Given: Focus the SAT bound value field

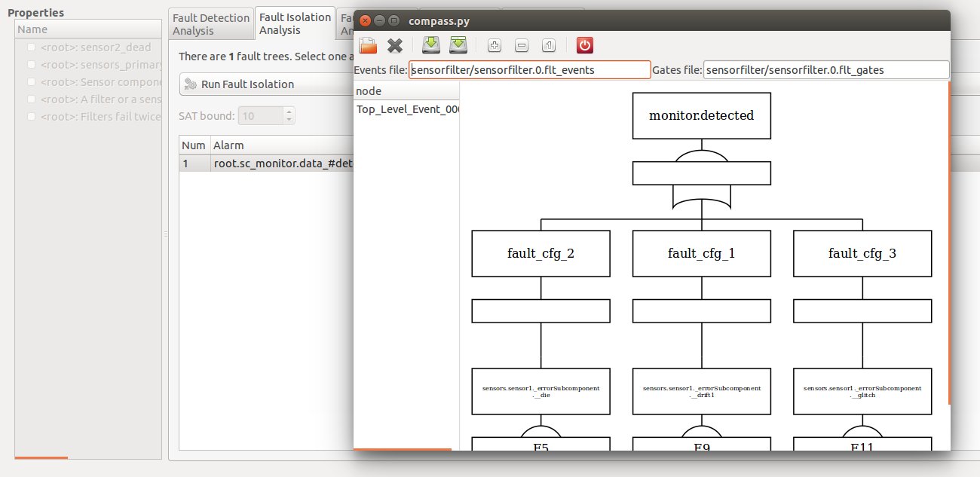Looking at the screenshot, I should pyautogui.click(x=260, y=116).
